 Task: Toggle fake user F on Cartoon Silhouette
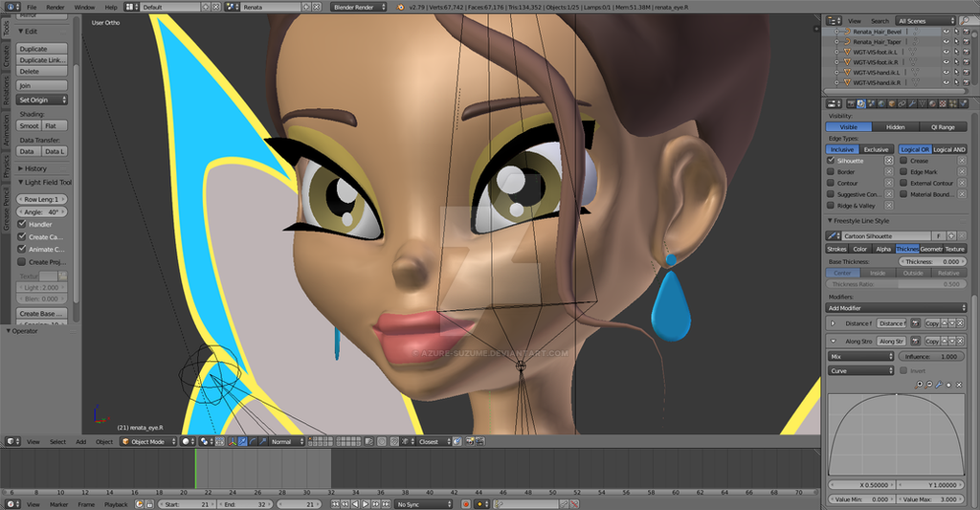pos(938,235)
